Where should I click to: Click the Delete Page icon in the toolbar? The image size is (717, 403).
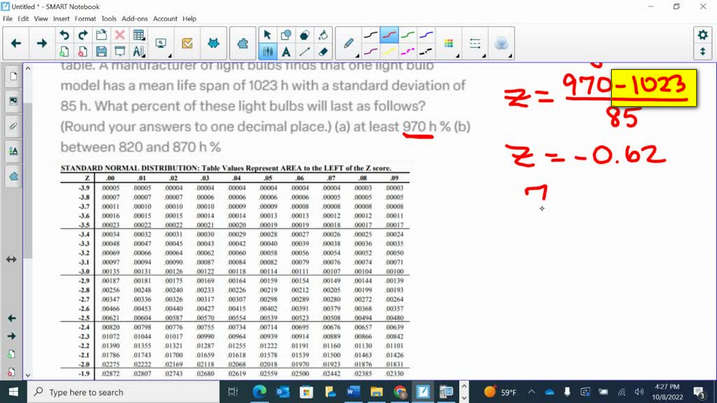(x=83, y=52)
